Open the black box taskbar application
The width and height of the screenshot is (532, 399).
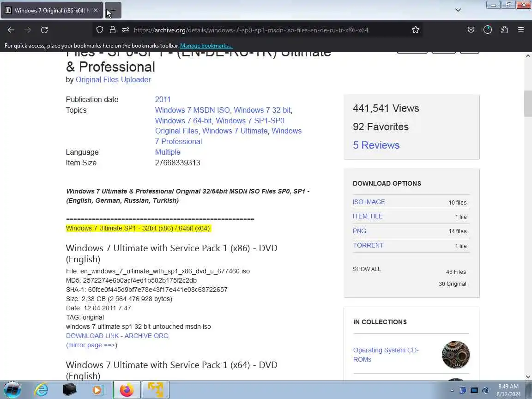pyautogui.click(x=69, y=389)
